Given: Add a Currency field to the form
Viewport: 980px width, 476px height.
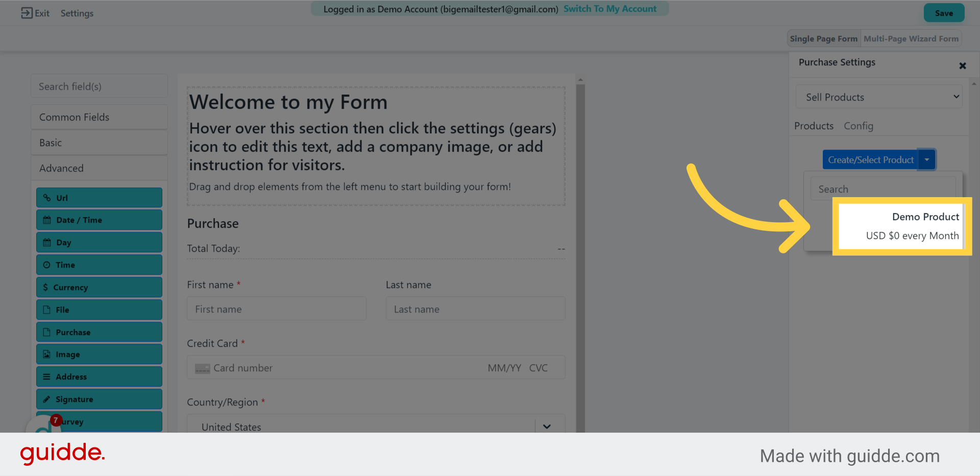Looking at the screenshot, I should coord(99,287).
